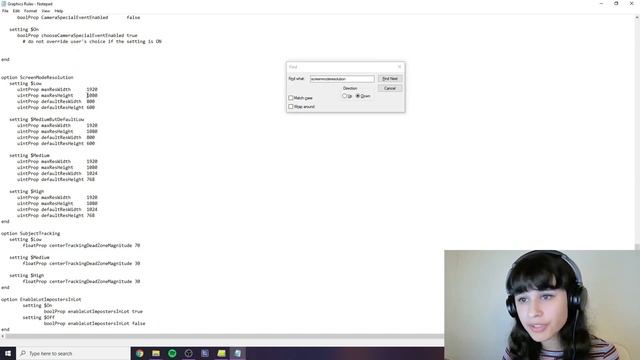Click the taskbar search box
This screenshot has height=360, width=640.
73,353
